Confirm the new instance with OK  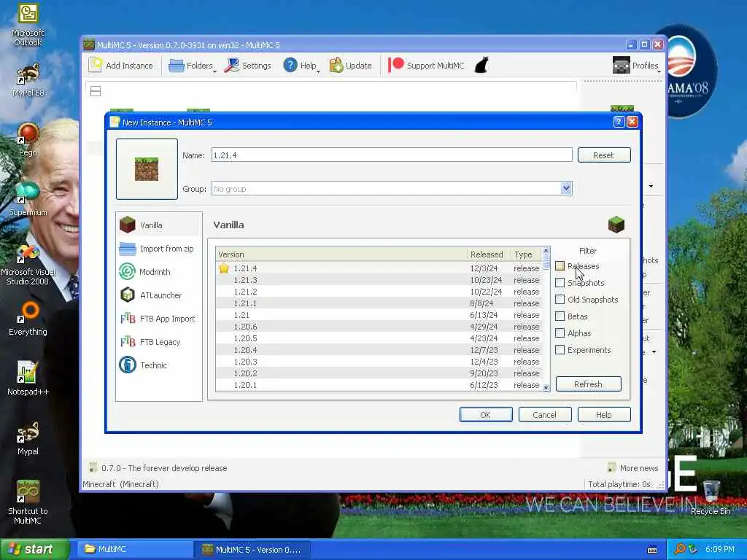point(485,415)
